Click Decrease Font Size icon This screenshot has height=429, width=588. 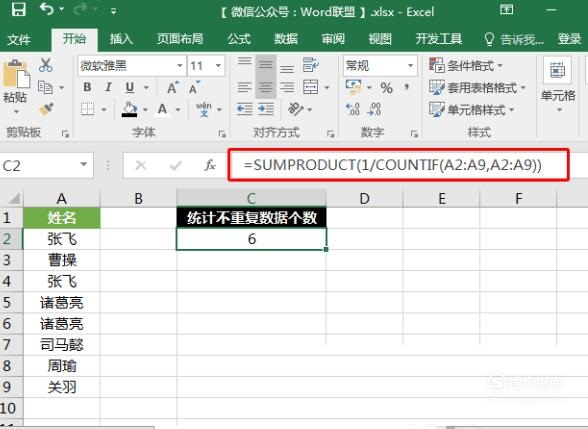pyautogui.click(x=194, y=87)
